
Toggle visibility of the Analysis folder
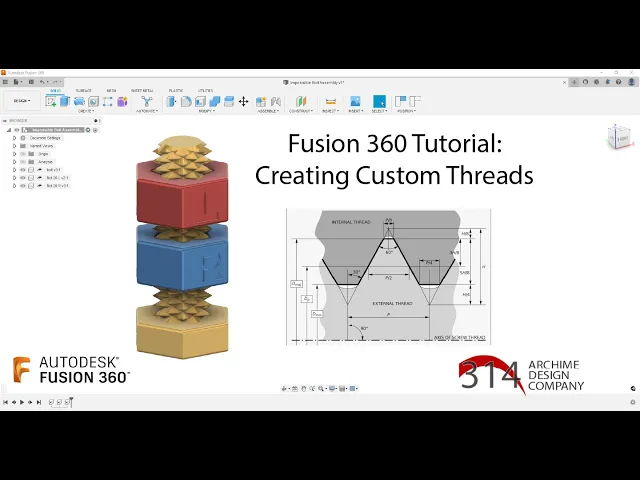pyautogui.click(x=23, y=162)
